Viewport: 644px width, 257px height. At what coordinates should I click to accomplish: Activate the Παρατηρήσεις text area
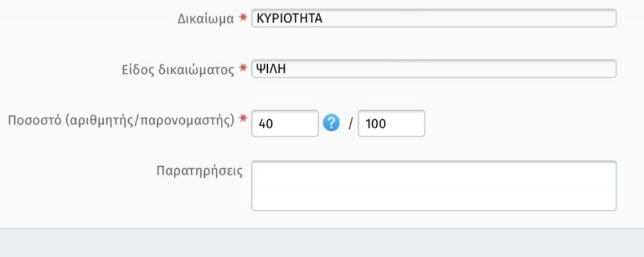coord(433,186)
